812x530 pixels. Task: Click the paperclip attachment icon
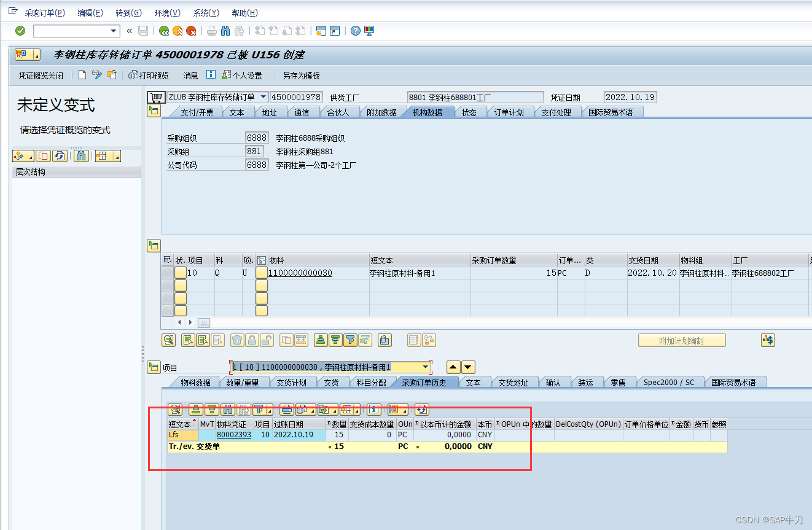click(385, 340)
